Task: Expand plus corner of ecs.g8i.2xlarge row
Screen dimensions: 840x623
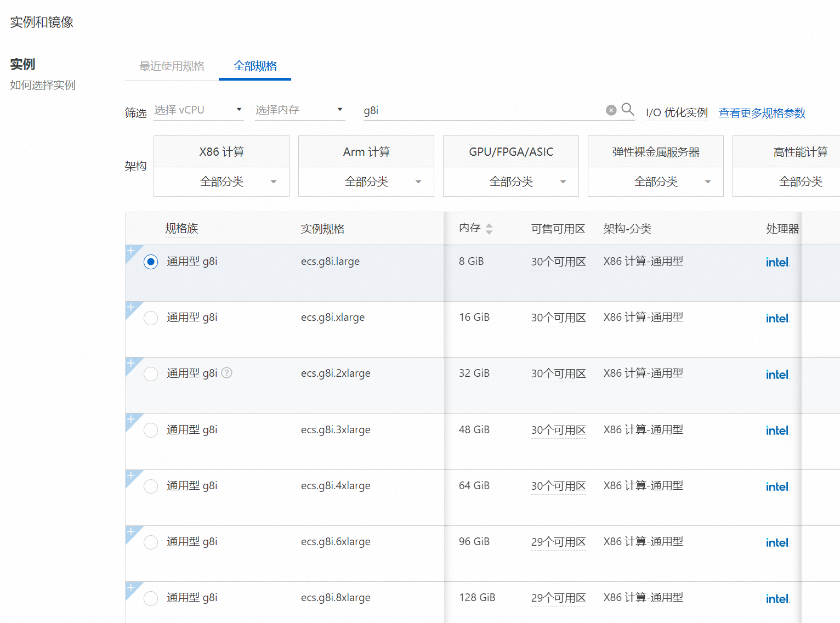Action: point(131,363)
